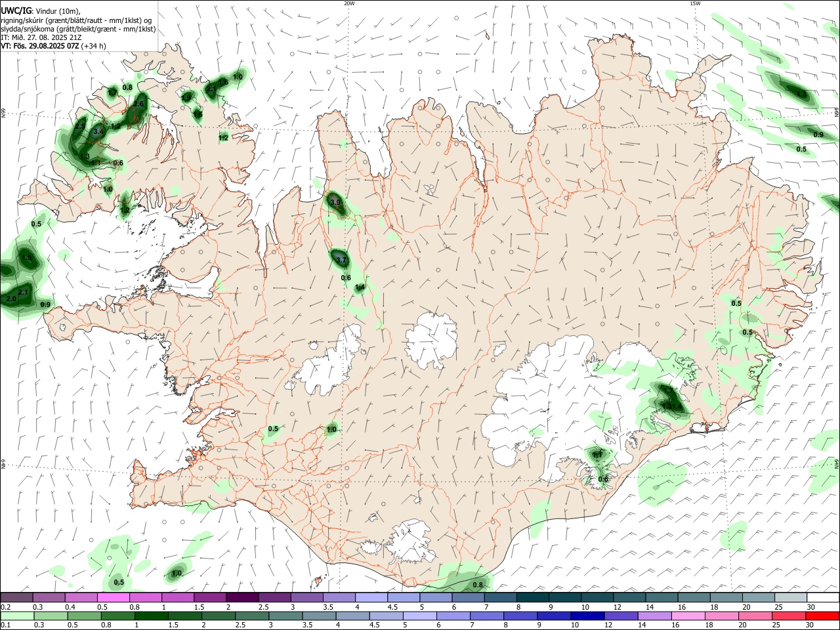Pick the bright red 30+ rain scale swatch
The image size is (840, 630).
(x=823, y=616)
